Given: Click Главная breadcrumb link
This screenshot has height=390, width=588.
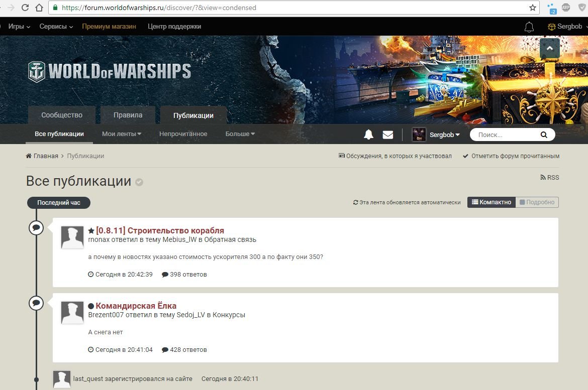Looking at the screenshot, I should point(46,156).
